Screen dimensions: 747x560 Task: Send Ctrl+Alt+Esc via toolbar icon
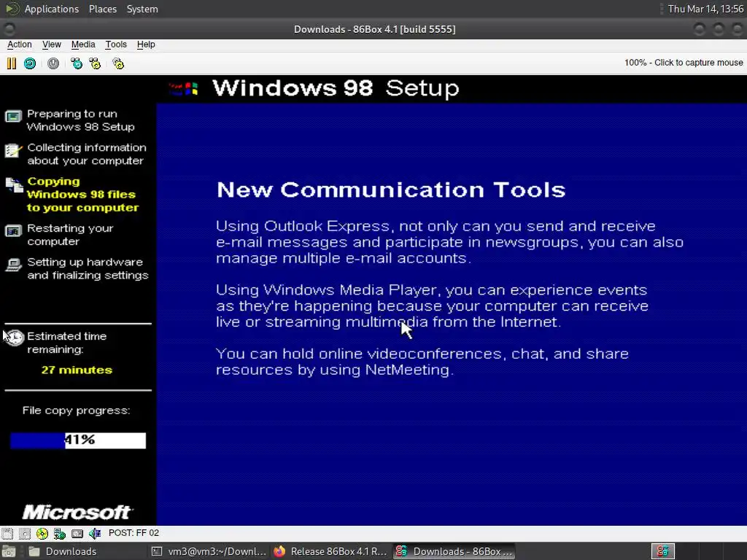[x=96, y=63]
